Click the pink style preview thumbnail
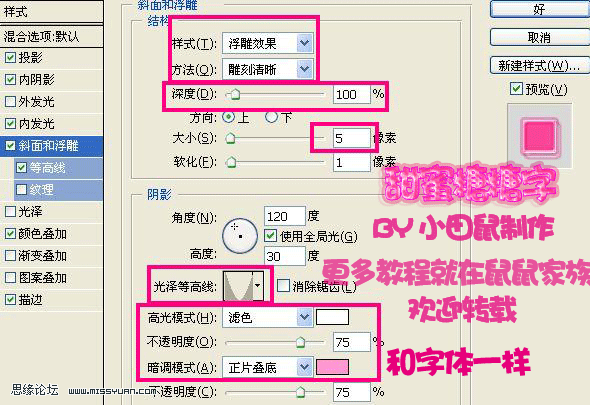 click(x=540, y=136)
